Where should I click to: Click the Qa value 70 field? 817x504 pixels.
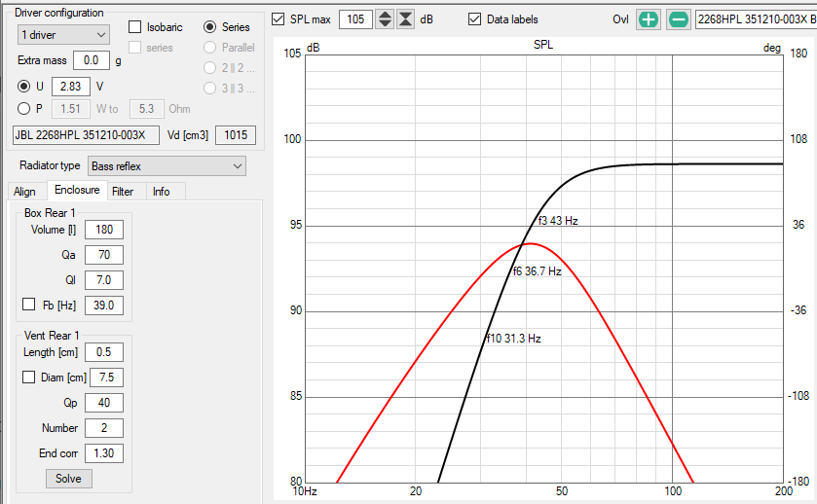(104, 255)
